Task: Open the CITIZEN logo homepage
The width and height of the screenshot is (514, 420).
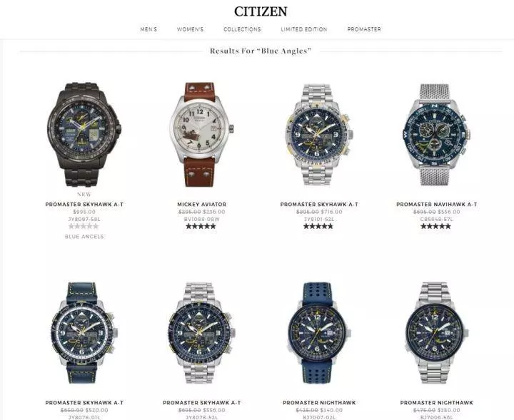Action: pos(261,12)
